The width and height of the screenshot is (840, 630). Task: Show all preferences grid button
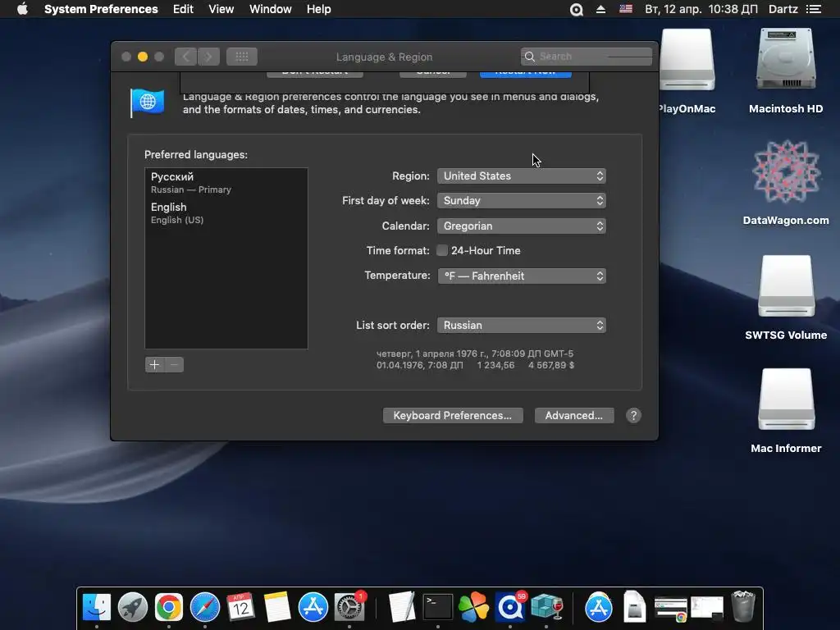(x=242, y=57)
